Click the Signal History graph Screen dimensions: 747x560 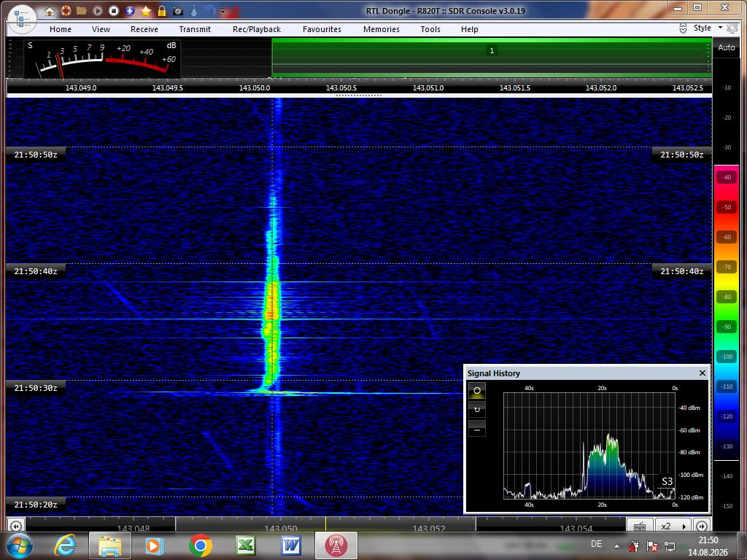pyautogui.click(x=589, y=446)
